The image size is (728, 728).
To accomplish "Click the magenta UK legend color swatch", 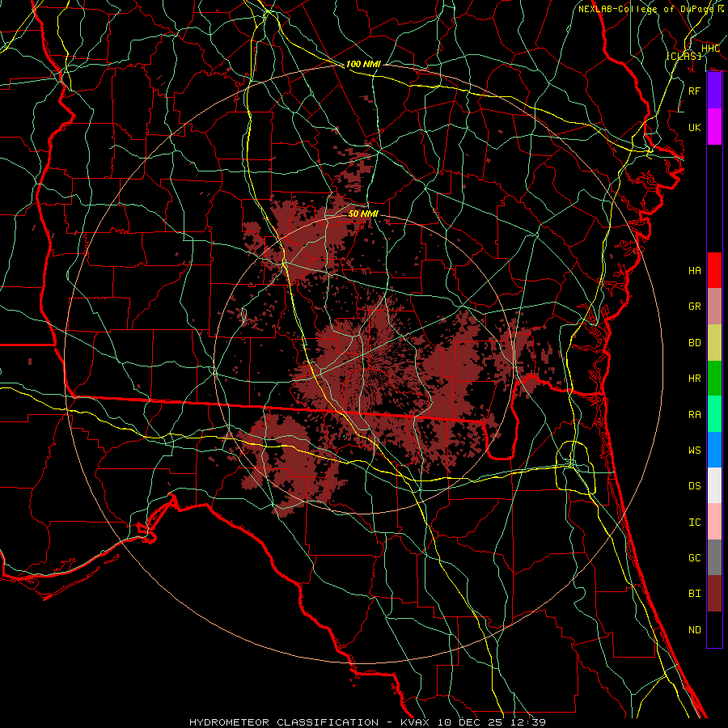I will click(x=714, y=127).
